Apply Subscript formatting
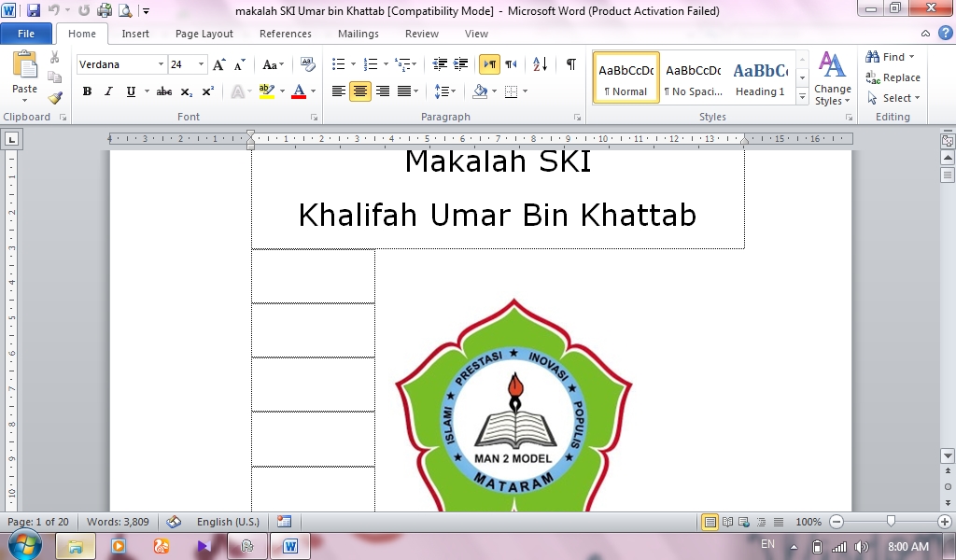 point(187,91)
